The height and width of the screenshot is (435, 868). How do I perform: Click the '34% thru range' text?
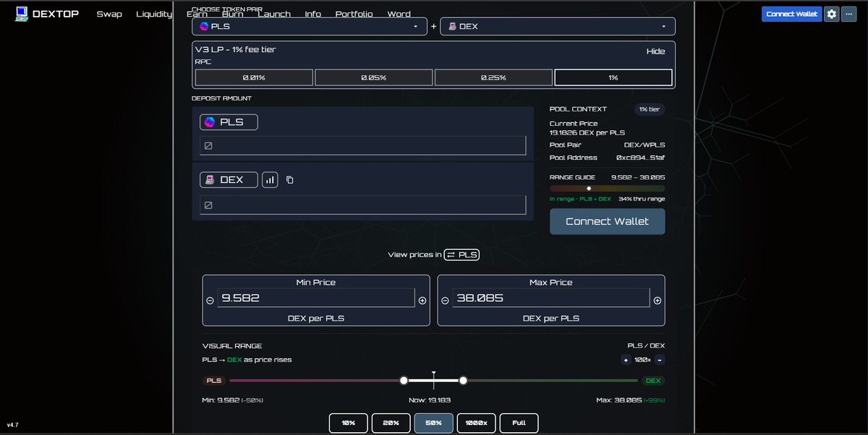tap(642, 199)
